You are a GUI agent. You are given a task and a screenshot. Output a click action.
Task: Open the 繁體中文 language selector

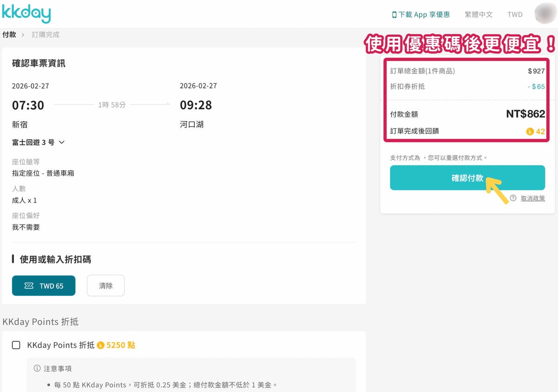click(x=478, y=14)
